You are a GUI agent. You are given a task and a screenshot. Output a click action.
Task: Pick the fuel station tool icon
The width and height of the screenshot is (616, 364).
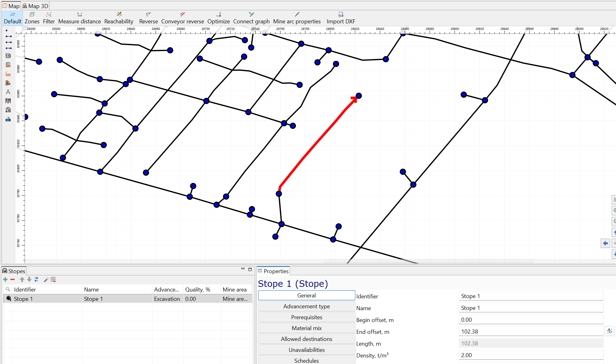[x=8, y=56]
